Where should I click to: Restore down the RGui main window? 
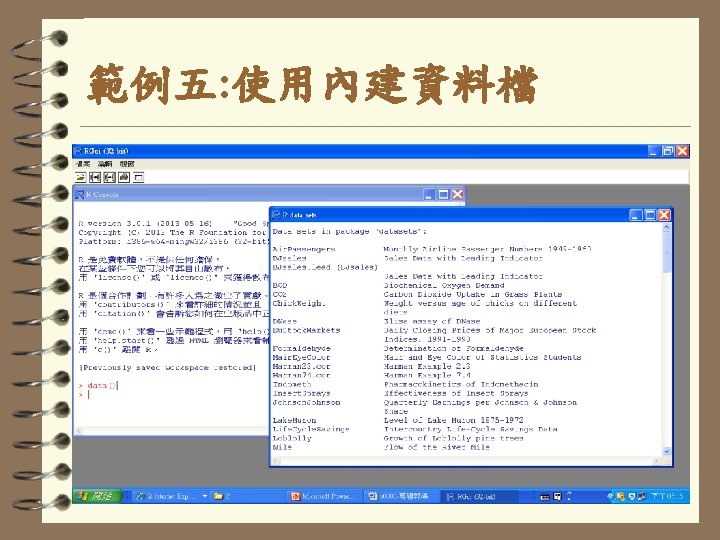pyautogui.click(x=668, y=151)
